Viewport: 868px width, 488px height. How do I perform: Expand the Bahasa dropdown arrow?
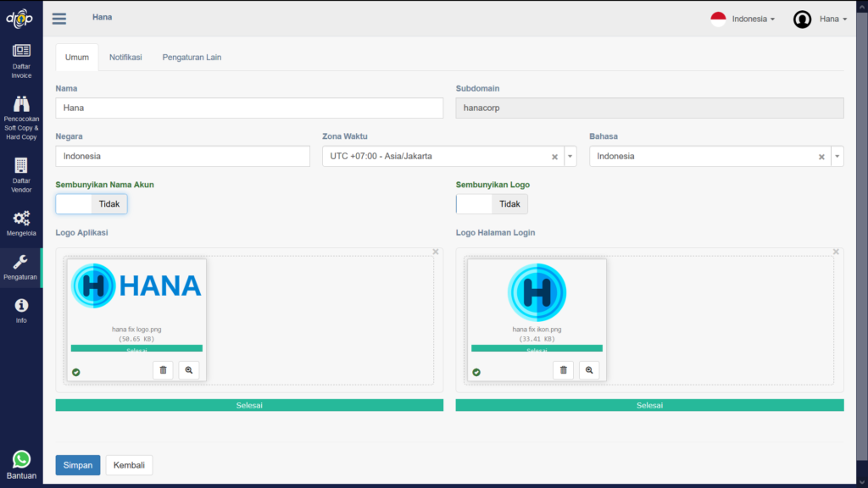click(837, 157)
